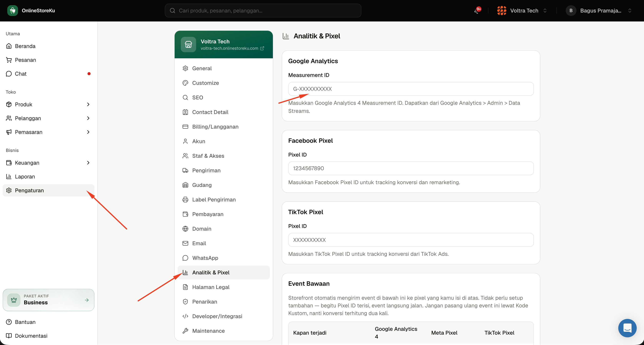The image size is (644, 345).
Task: Open Staf & Akses settings
Action: coord(224,156)
